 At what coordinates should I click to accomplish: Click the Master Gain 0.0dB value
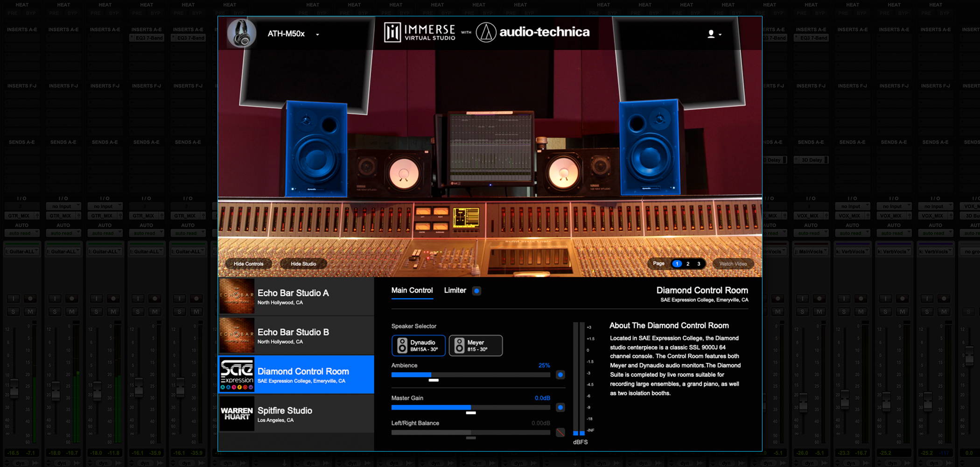tap(542, 398)
